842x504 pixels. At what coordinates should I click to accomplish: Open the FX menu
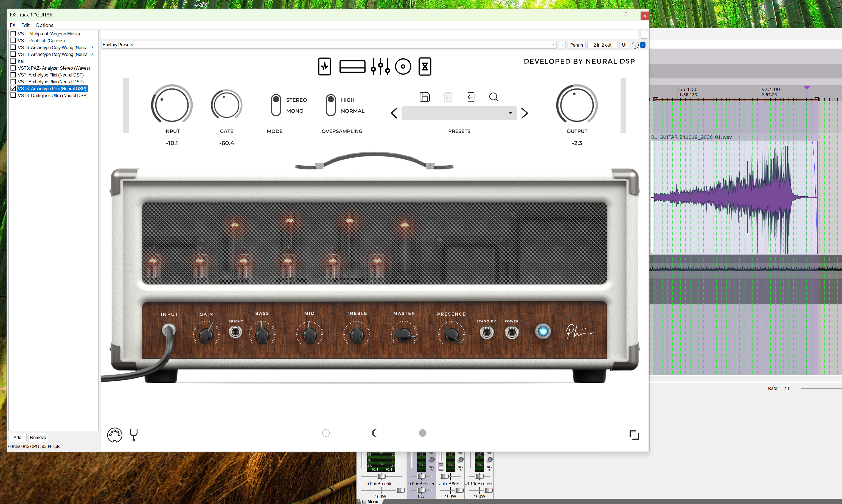(13, 25)
